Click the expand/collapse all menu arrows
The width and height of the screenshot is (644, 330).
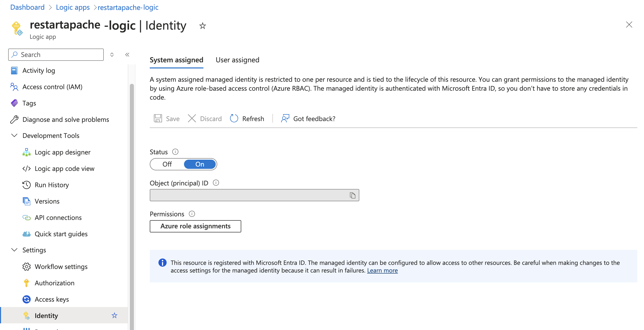(112, 55)
